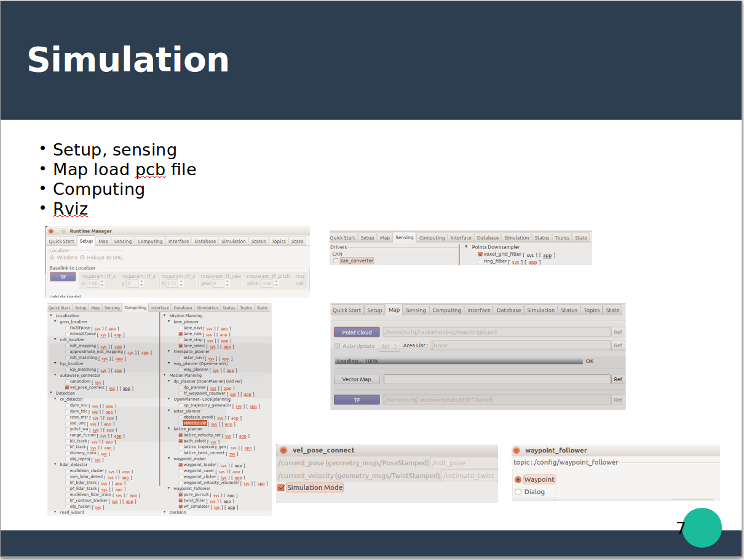Click Ref button beside Vector Map field
Image resolution: width=744 pixels, height=560 pixels.
618,379
